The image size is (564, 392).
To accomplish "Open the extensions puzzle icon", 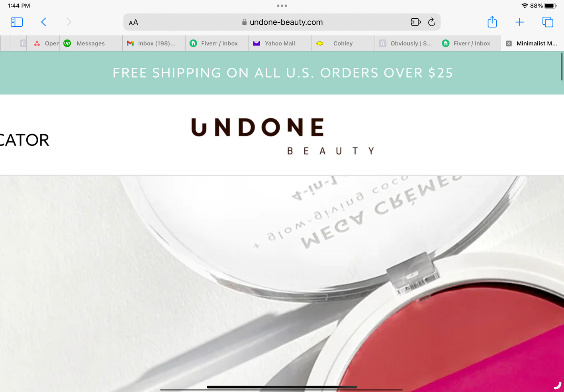I will point(416,22).
